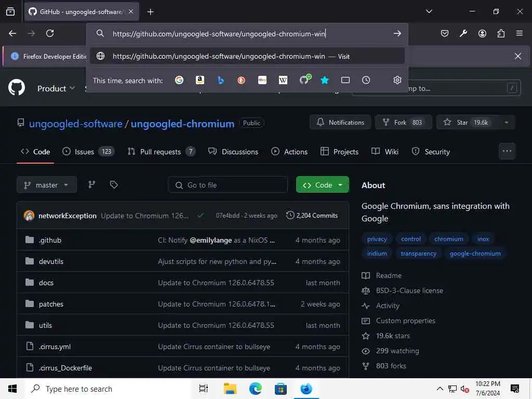The height and width of the screenshot is (399, 532).
Task: Search this time with Google icon
Action: tap(179, 80)
